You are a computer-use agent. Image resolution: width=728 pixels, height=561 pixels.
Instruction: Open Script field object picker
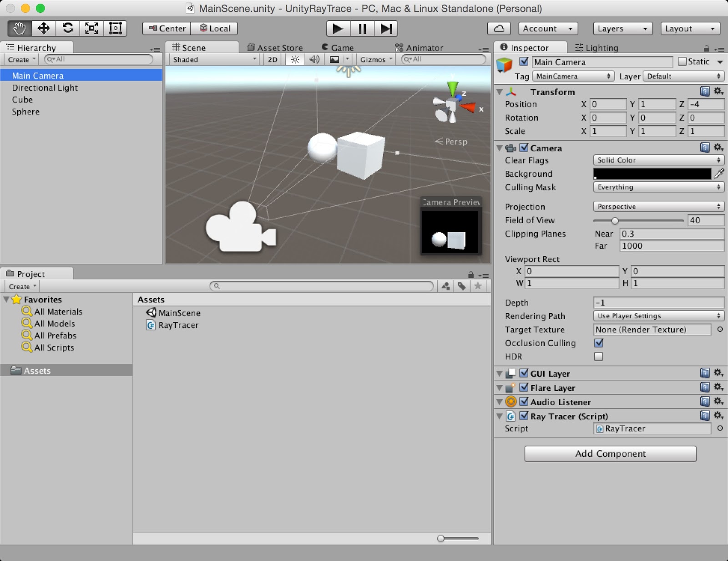[720, 428]
